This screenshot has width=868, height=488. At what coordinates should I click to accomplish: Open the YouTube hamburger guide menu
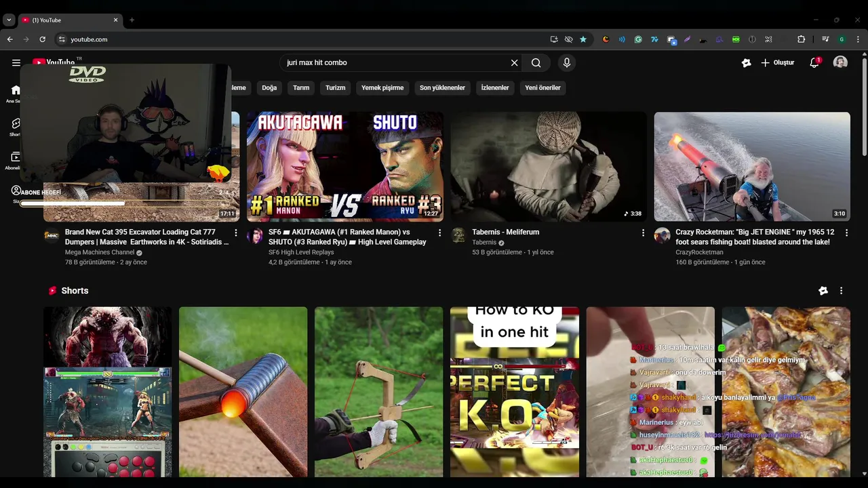tap(16, 62)
